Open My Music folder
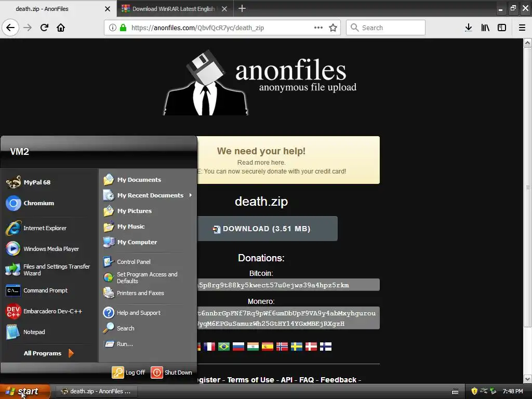 (x=148, y=227)
